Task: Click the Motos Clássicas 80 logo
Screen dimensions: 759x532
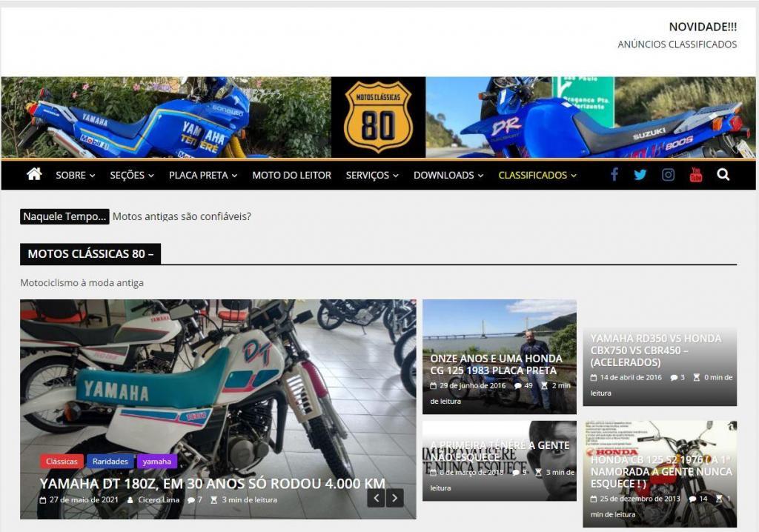Action: [x=378, y=118]
